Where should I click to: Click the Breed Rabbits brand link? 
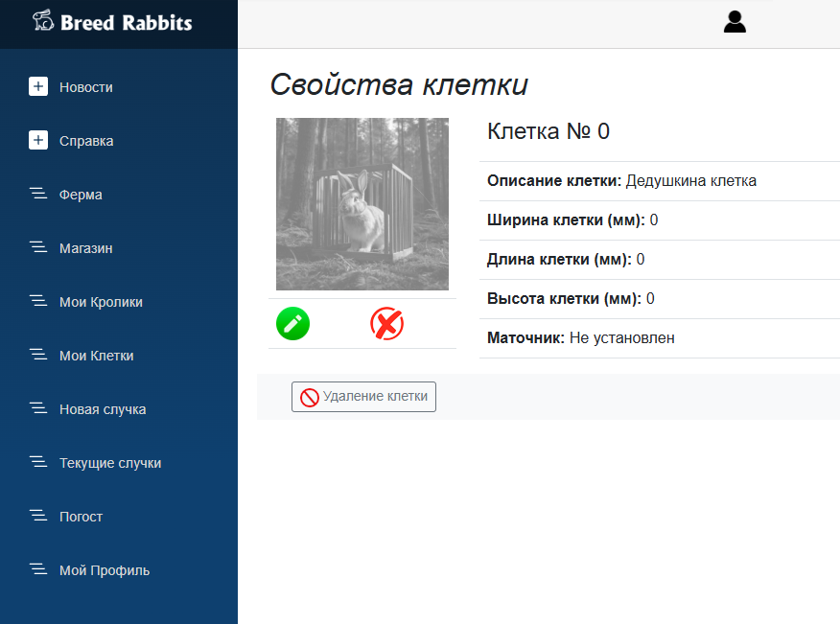coord(126,22)
